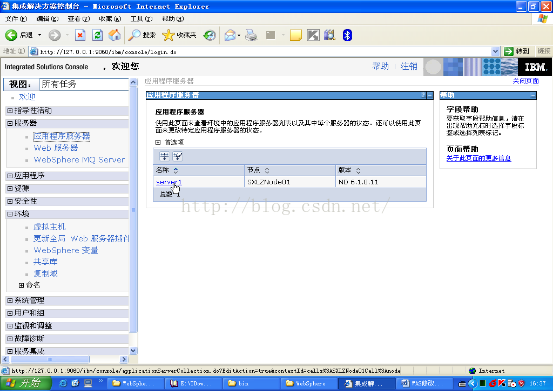Click the Bluetooth icon in IE toolbar
The image size is (553, 391).
pyautogui.click(x=347, y=35)
